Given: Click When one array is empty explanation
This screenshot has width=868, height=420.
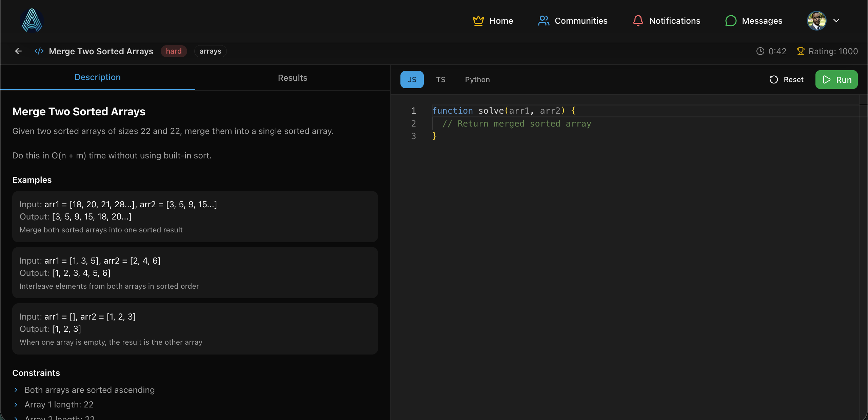Looking at the screenshot, I should 111,342.
